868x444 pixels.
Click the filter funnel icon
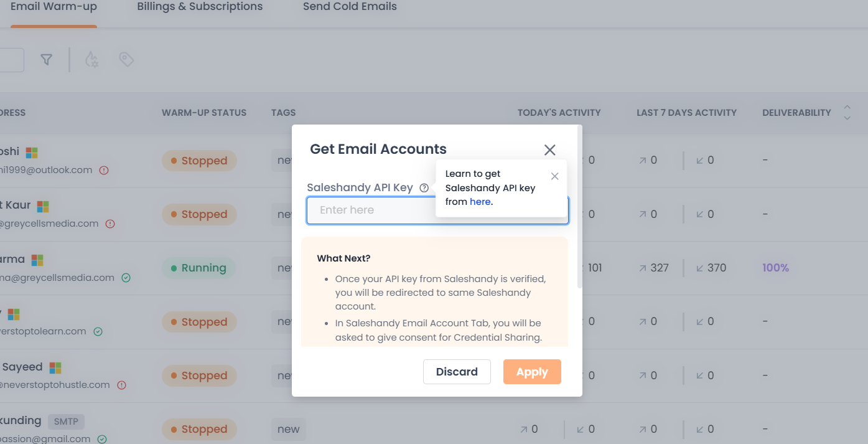(46, 60)
